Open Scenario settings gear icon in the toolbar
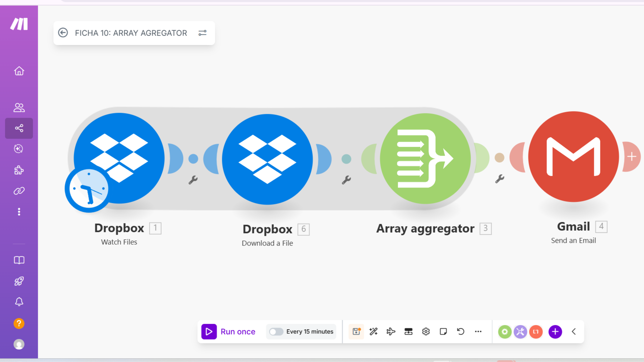The image size is (644, 362). pos(426,332)
